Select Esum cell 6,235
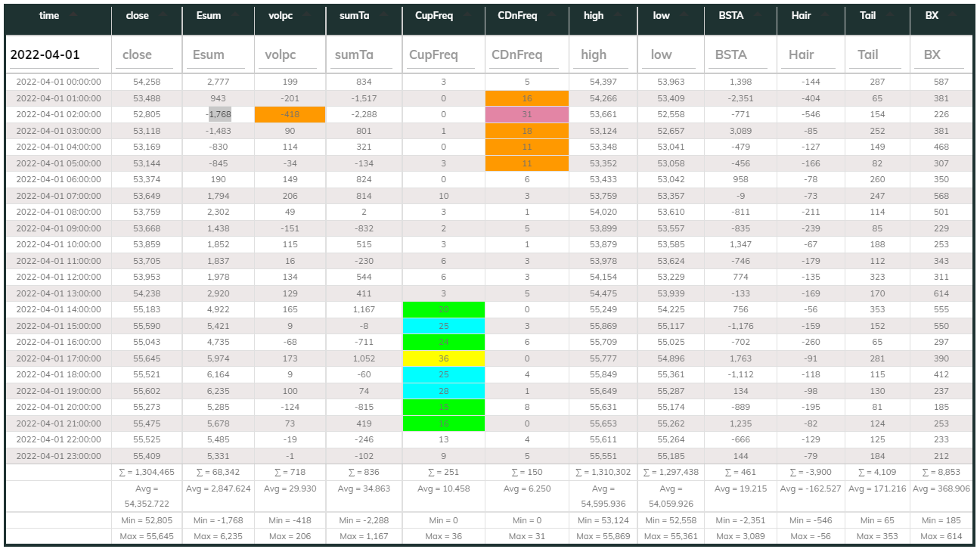The width and height of the screenshot is (980, 549). [x=218, y=391]
